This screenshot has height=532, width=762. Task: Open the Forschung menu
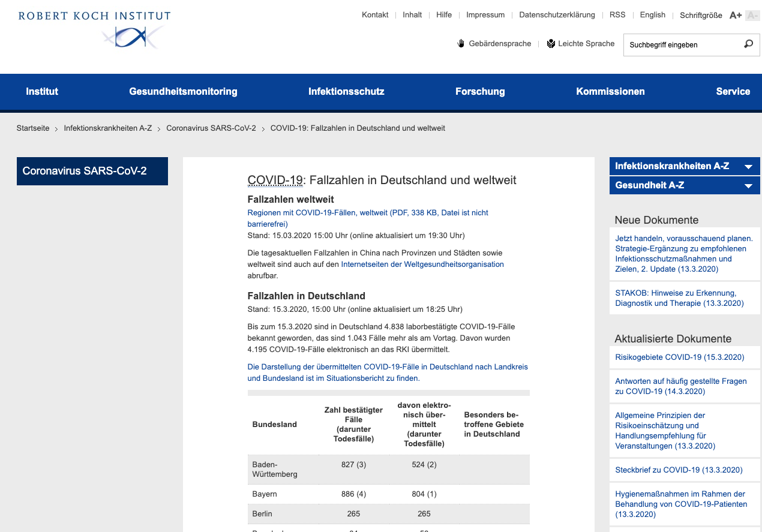pyautogui.click(x=480, y=91)
